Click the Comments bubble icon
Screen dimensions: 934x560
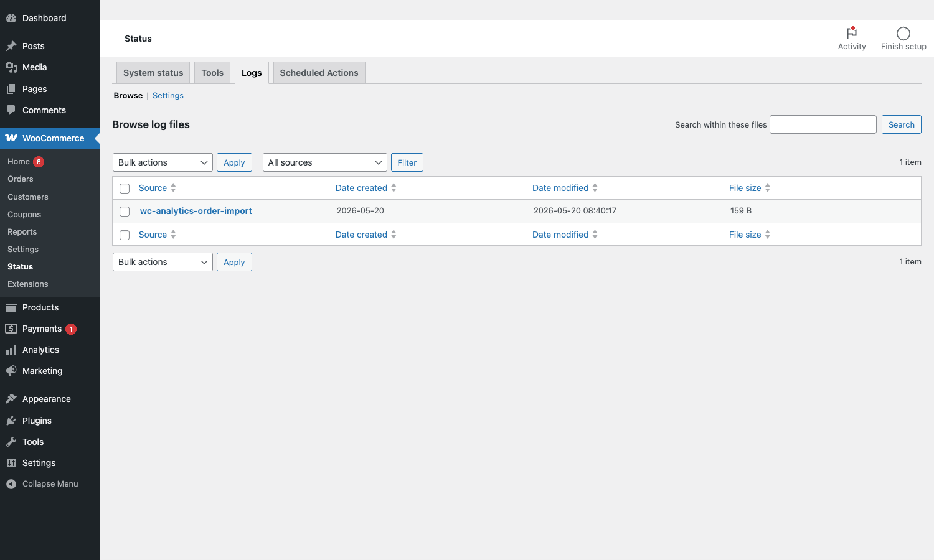[x=11, y=110]
